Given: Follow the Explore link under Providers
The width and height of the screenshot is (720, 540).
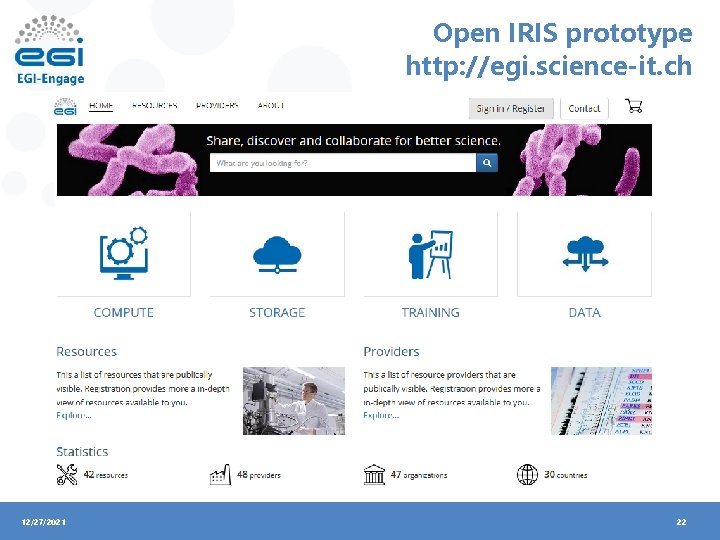Looking at the screenshot, I should pyautogui.click(x=381, y=415).
